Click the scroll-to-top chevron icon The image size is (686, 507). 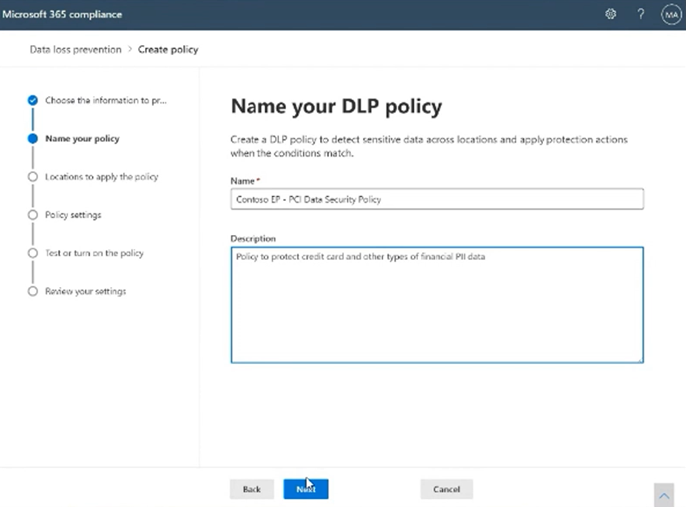click(x=664, y=495)
